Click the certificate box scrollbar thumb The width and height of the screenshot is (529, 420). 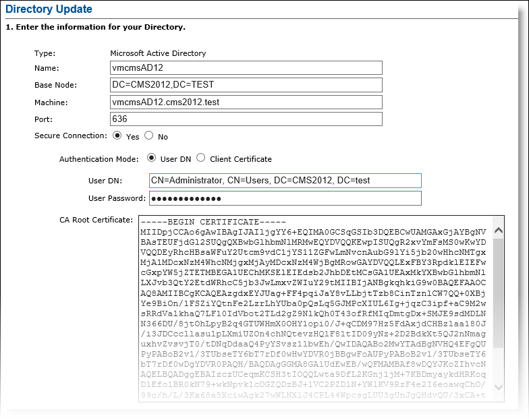(498, 290)
